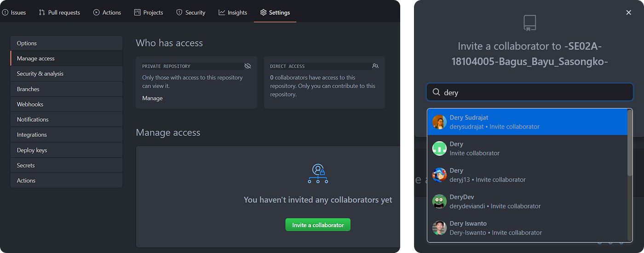644x253 pixels.
Task: Click the Insights graph icon
Action: click(x=222, y=12)
